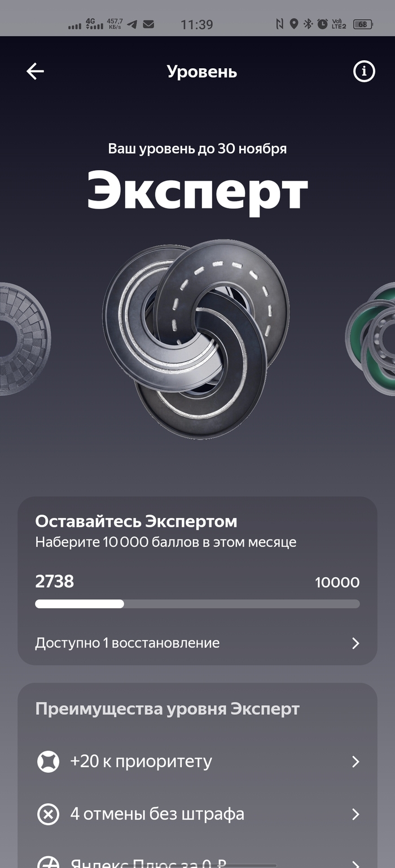Viewport: 395px width, 868px height.
Task: Tap '4 отмены без штрафа' text
Action: pyautogui.click(x=157, y=814)
